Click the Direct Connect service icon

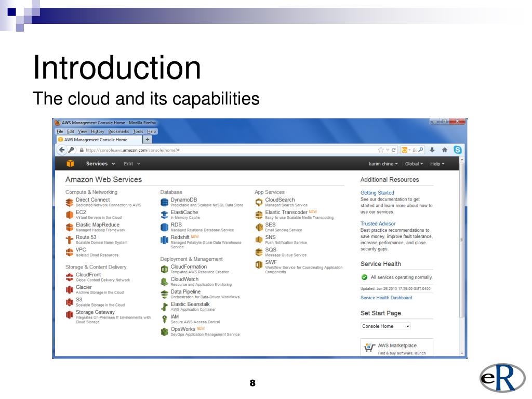70,203
